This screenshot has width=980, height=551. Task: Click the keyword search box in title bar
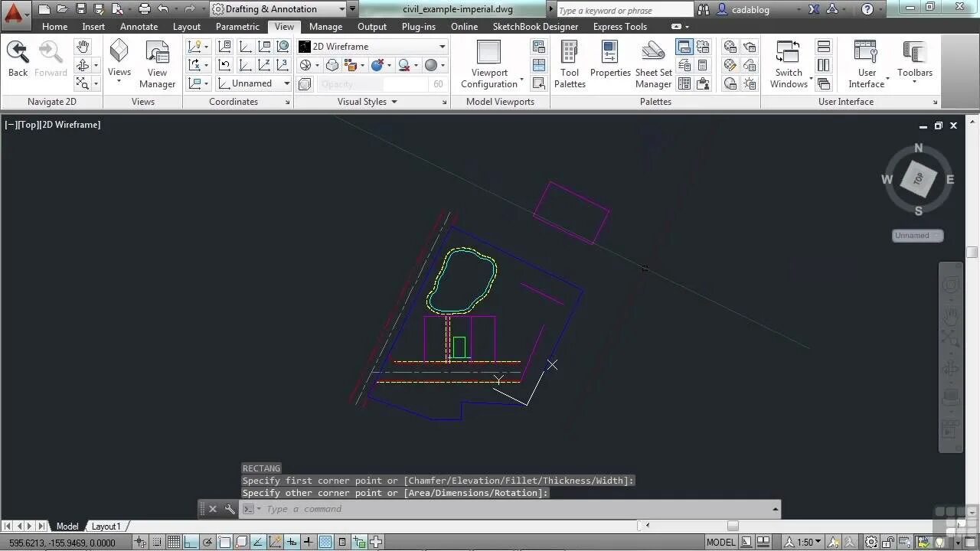[625, 10]
